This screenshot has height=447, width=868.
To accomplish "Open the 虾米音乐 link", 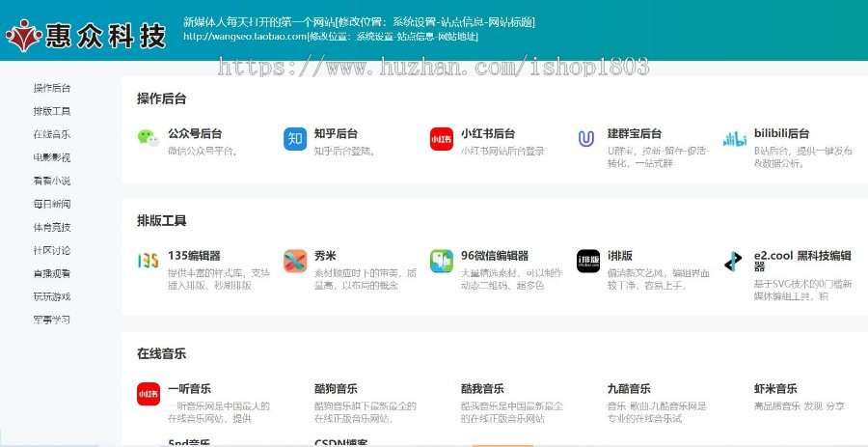I will [775, 389].
